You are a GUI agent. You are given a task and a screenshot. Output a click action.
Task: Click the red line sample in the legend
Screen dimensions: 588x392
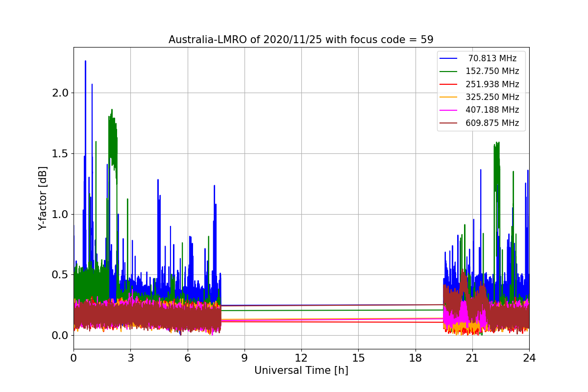448,84
